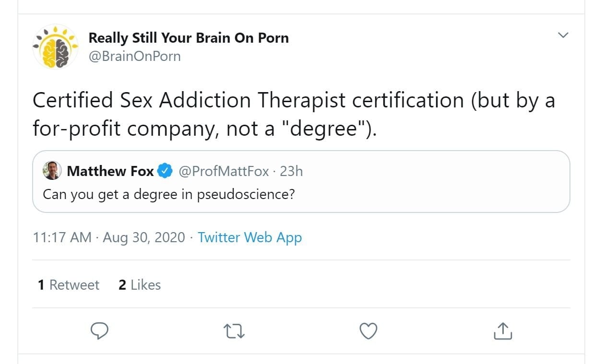Like the tweet with the heart icon
This screenshot has width=593, height=364.
pyautogui.click(x=368, y=330)
